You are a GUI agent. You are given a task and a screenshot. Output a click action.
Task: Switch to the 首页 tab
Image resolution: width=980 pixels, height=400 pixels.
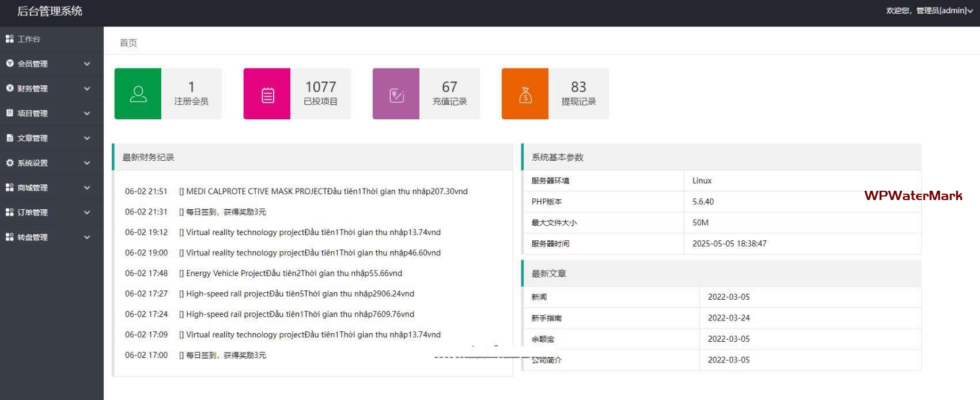(x=128, y=43)
